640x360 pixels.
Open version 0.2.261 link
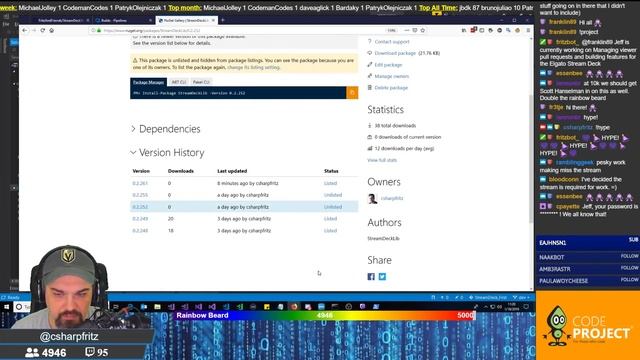point(140,183)
